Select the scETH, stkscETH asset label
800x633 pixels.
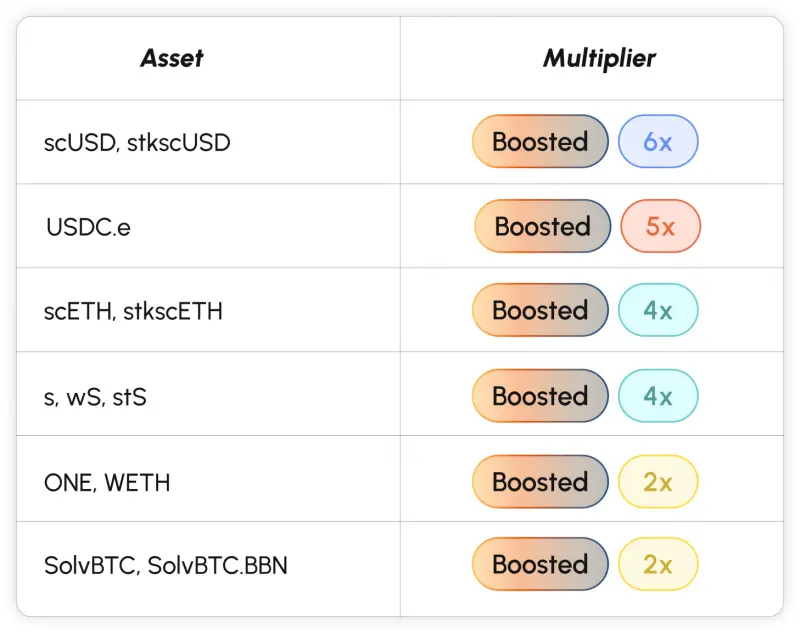(x=133, y=311)
